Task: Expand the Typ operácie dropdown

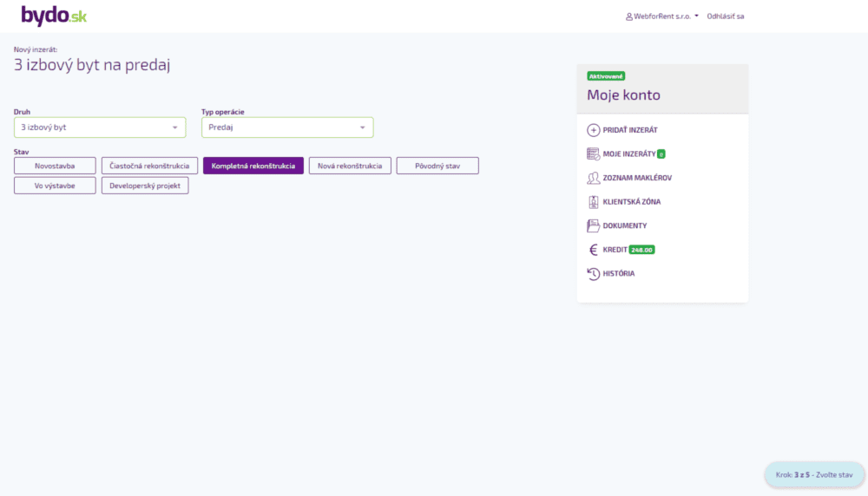Action: (x=287, y=127)
